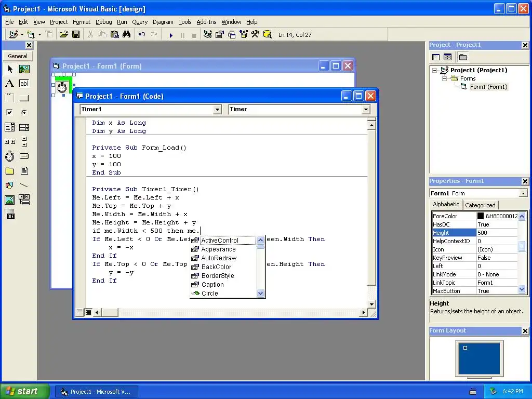The height and width of the screenshot is (399, 532).
Task: Select the vertical scrollbar tool in toolbox
Action: pyautogui.click(x=24, y=142)
